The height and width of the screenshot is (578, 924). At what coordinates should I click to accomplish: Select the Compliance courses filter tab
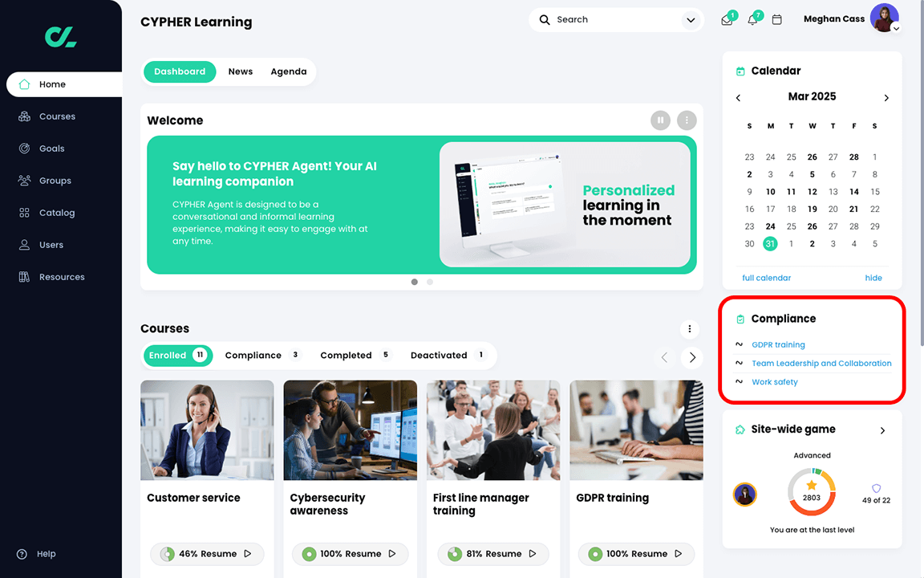261,355
